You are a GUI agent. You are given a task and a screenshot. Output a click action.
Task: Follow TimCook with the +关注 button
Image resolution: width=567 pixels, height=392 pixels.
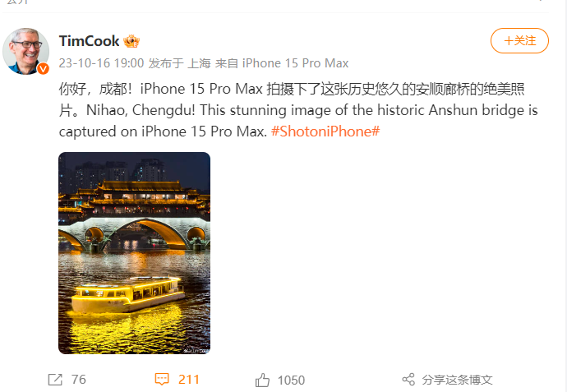coord(519,40)
